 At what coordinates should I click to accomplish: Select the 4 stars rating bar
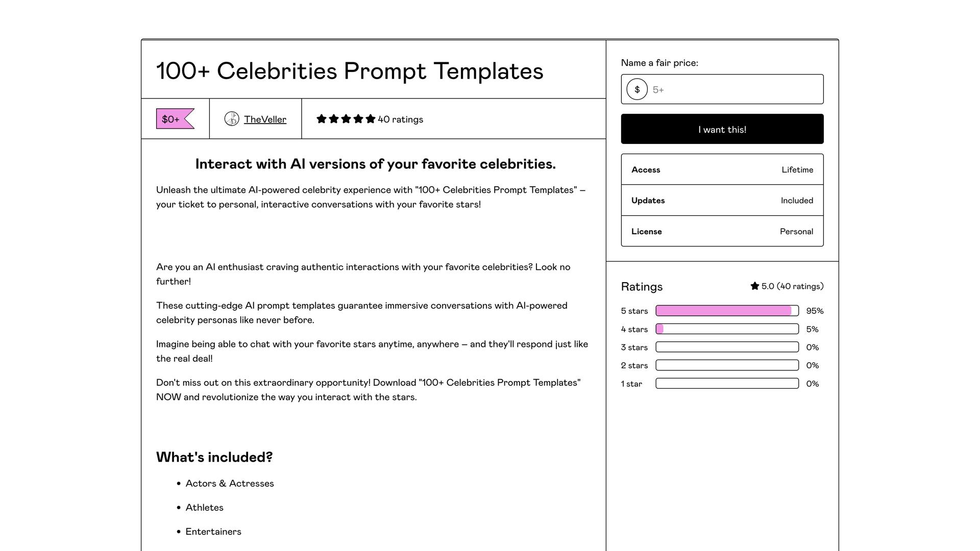click(x=727, y=329)
